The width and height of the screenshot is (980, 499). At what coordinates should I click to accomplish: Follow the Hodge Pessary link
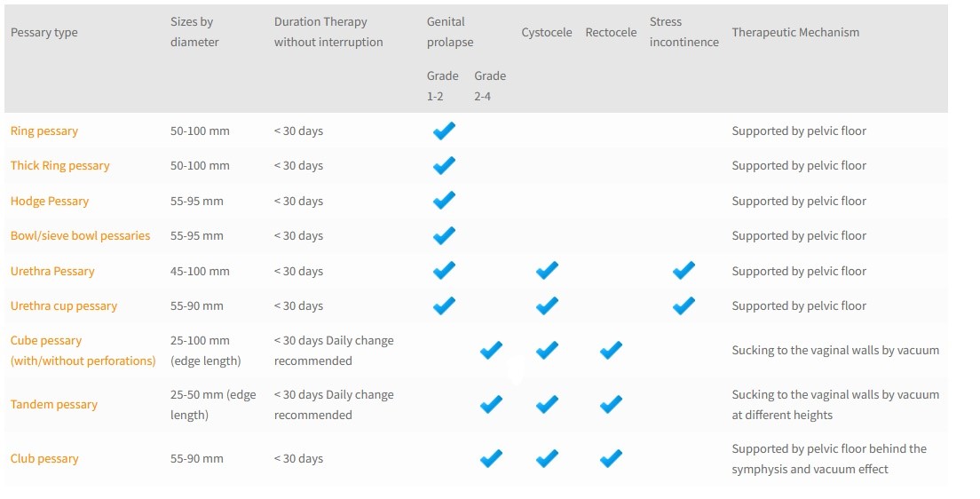tap(50, 202)
